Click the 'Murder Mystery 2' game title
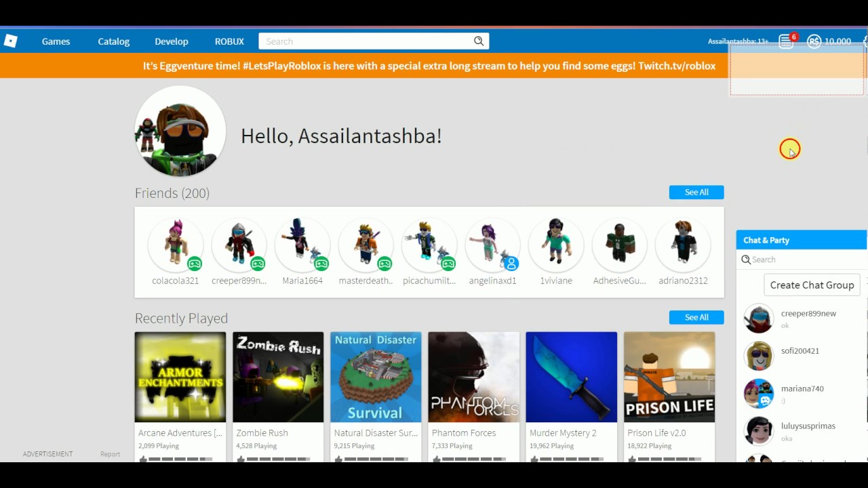The image size is (868, 488). coord(563,432)
